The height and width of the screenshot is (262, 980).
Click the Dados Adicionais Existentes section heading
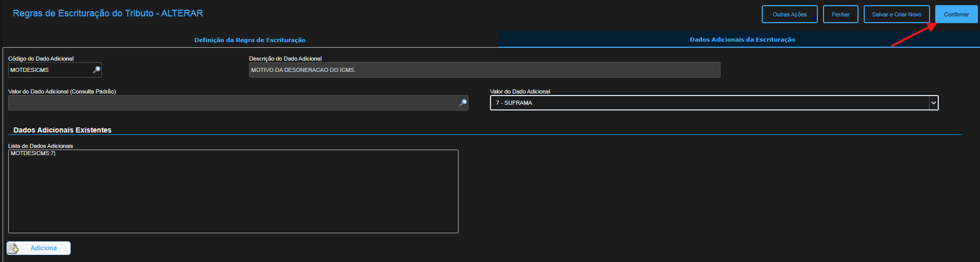[x=62, y=130]
